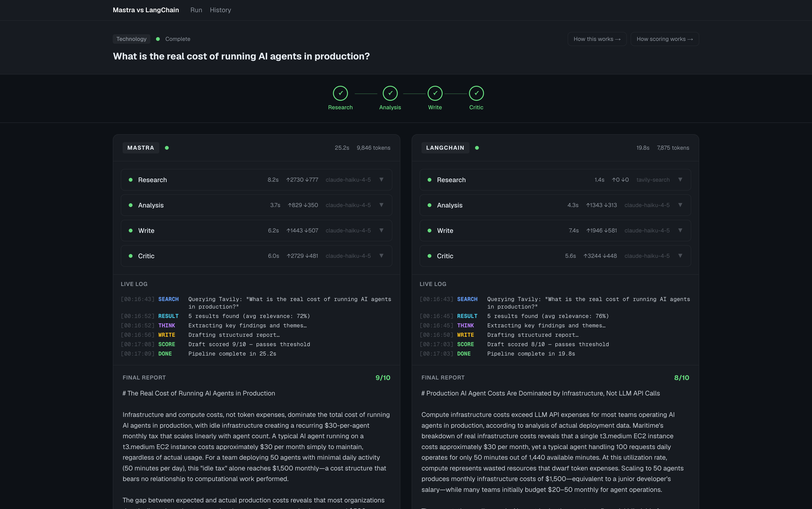The height and width of the screenshot is (509, 812).
Task: Click the status dot on Mastra Write row
Action: 131,231
